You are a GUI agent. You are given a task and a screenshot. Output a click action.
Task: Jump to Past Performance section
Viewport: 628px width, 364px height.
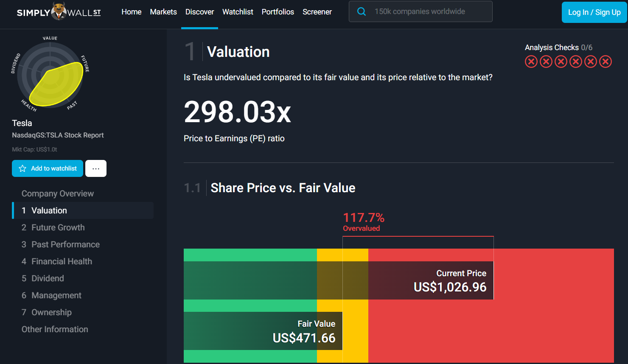point(61,244)
